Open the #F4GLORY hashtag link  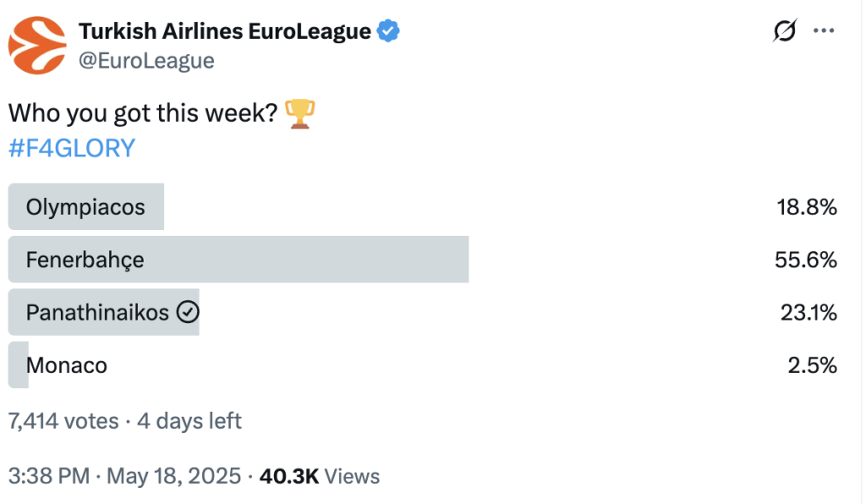click(72, 148)
